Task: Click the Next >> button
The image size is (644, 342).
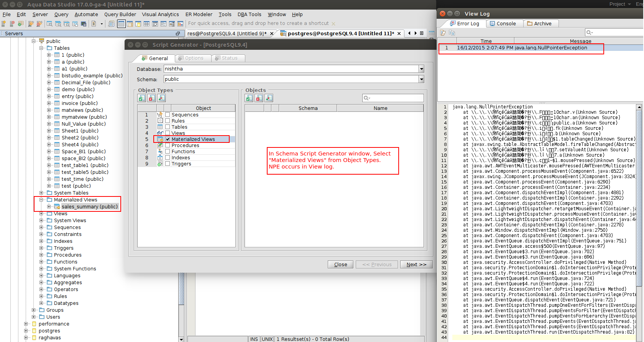Action: 416,265
